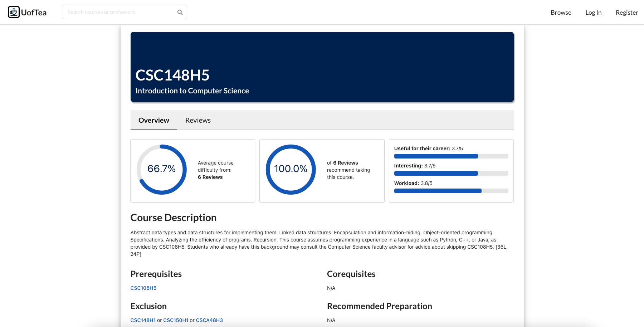Open the Log In page
This screenshot has height=327, width=644.
coord(593,13)
